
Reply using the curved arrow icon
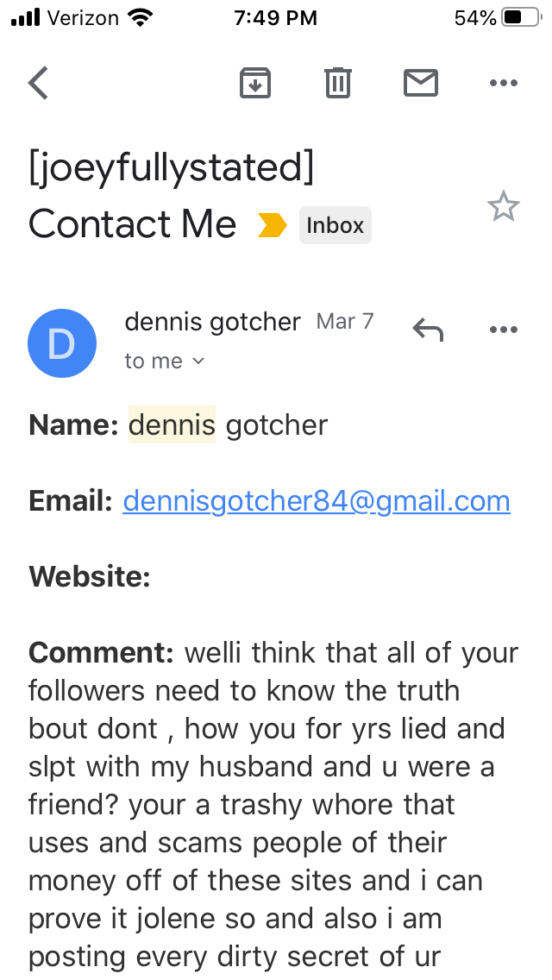pos(428,329)
